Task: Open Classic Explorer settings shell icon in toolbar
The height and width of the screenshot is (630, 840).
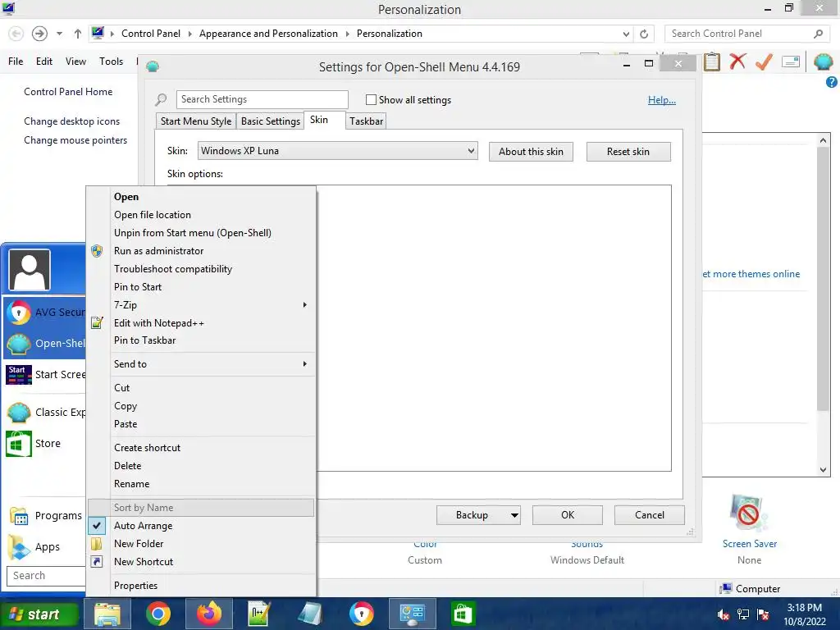Action: pyautogui.click(x=824, y=62)
